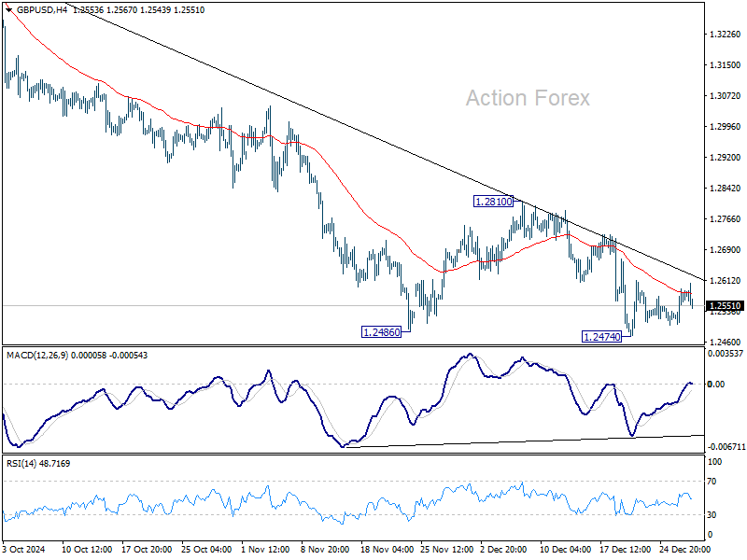
Task: Click the 1.24740 low price label
Action: point(601,337)
